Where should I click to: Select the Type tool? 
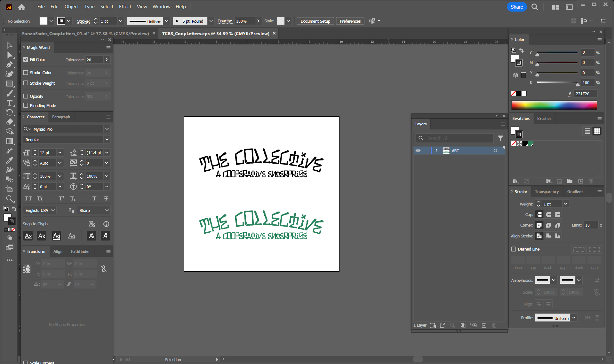10,103
